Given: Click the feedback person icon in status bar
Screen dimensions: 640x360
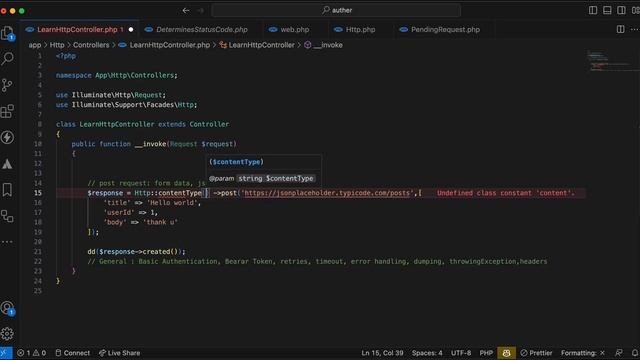Looking at the screenshot, I should click(x=619, y=353).
